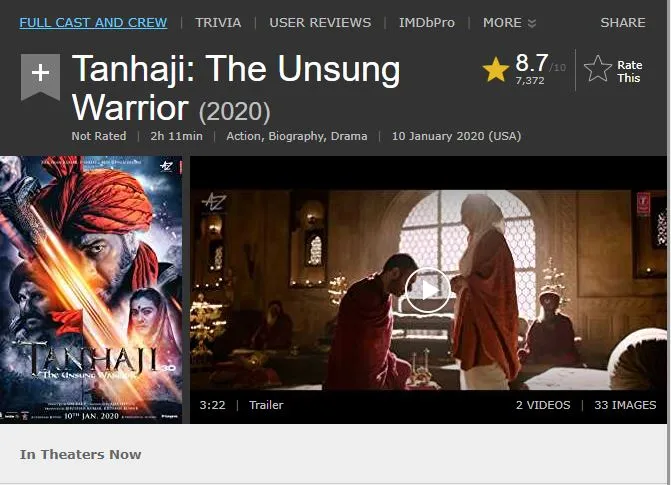The image size is (671, 485).
Task: Click the Trailer label under the video
Action: [x=266, y=405]
